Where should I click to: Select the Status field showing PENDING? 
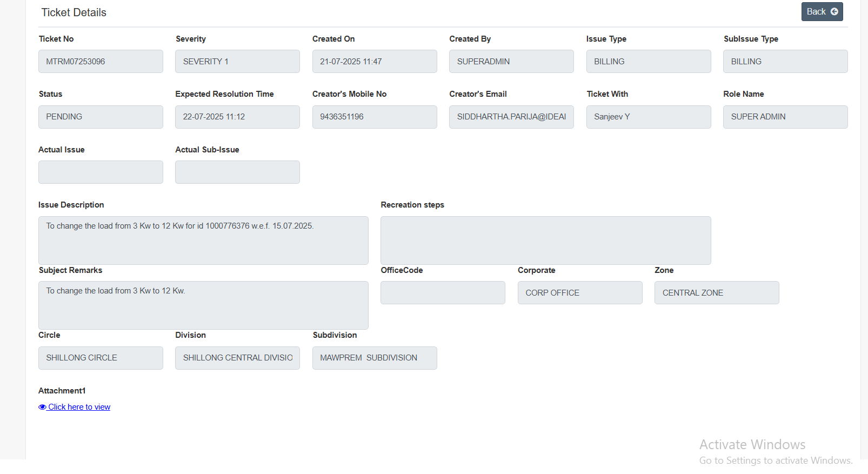tap(101, 117)
